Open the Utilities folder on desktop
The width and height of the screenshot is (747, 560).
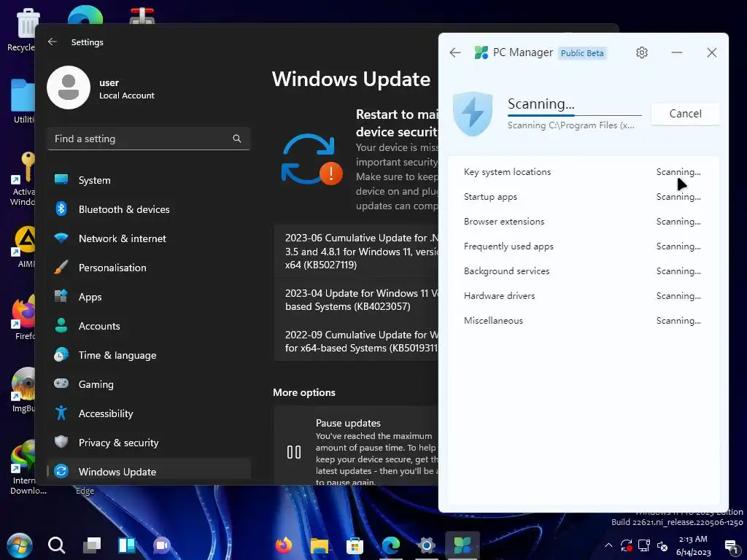click(x=23, y=101)
